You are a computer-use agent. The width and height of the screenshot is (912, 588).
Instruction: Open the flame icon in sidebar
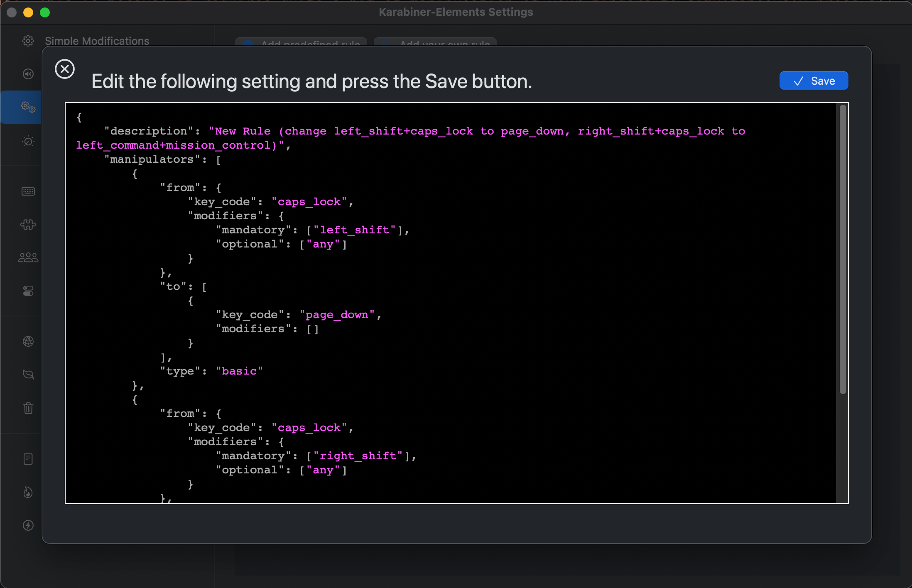28,492
